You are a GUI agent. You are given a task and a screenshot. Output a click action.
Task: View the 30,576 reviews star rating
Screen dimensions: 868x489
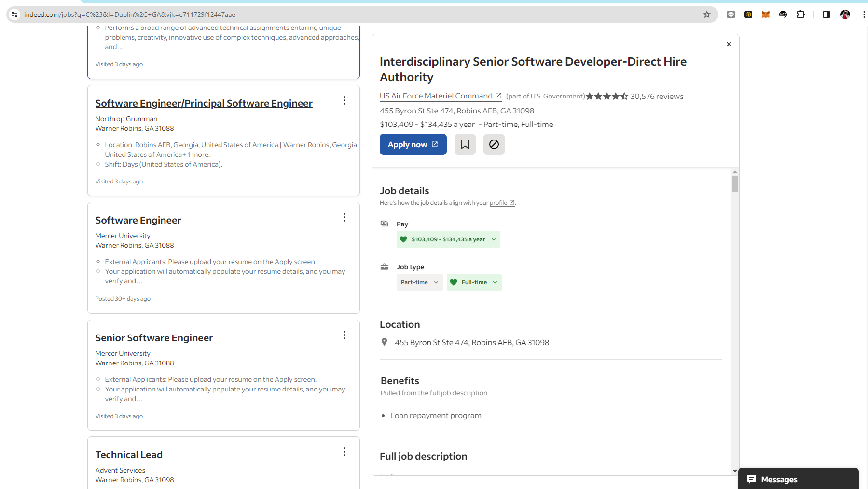[x=634, y=96]
